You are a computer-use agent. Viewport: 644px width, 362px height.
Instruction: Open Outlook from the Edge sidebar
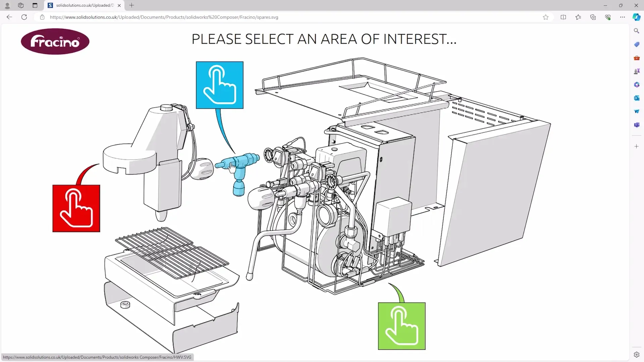(636, 98)
